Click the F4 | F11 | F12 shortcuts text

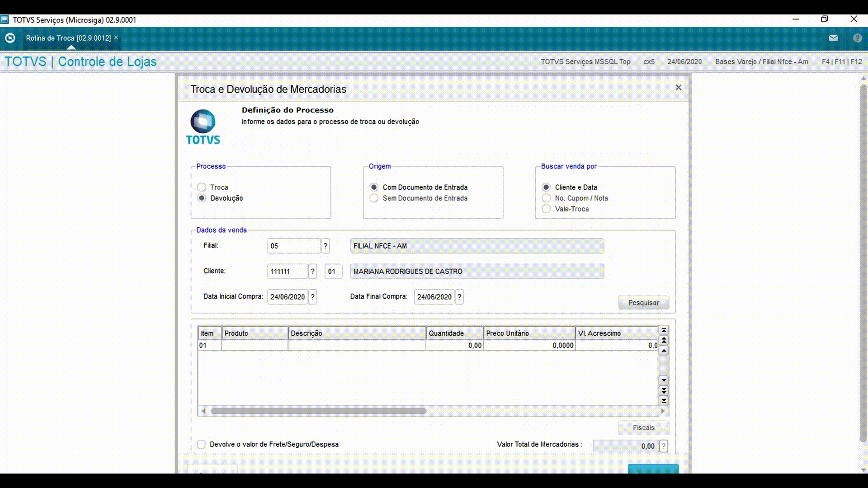pos(842,62)
